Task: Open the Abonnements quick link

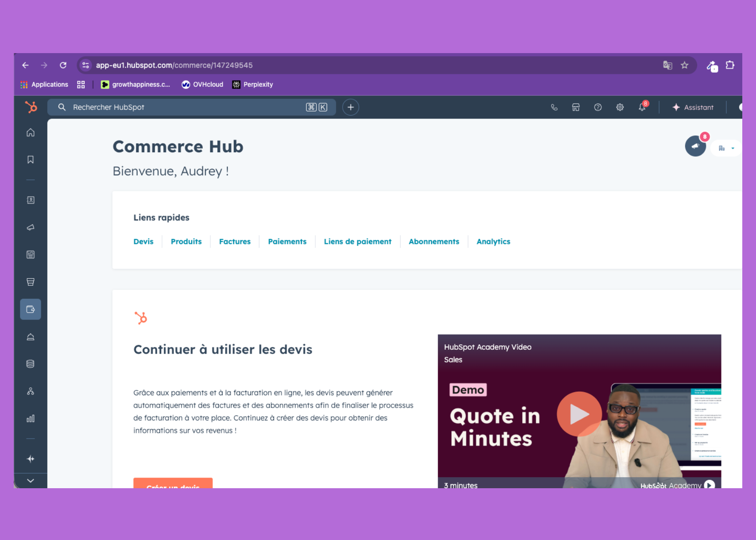Action: point(434,241)
